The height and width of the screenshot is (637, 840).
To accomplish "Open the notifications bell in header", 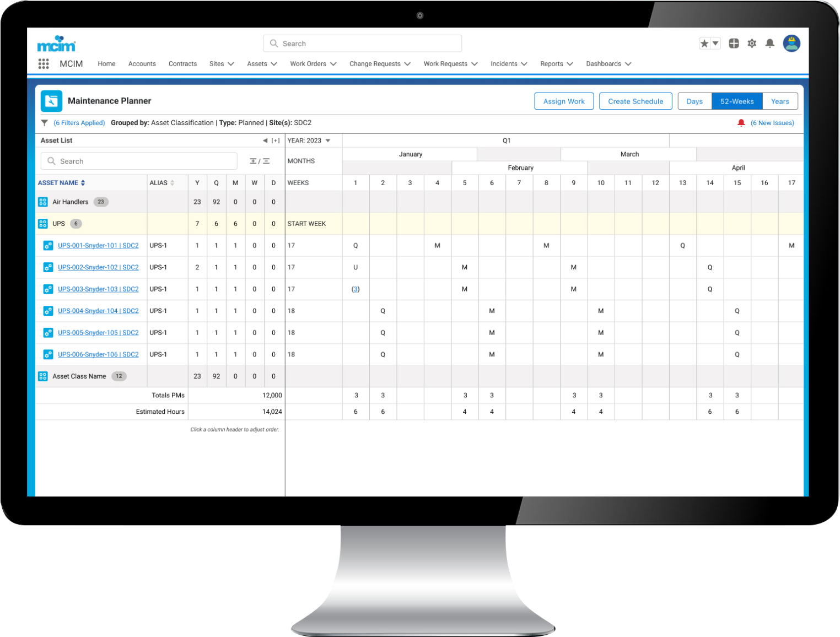I will pyautogui.click(x=770, y=44).
